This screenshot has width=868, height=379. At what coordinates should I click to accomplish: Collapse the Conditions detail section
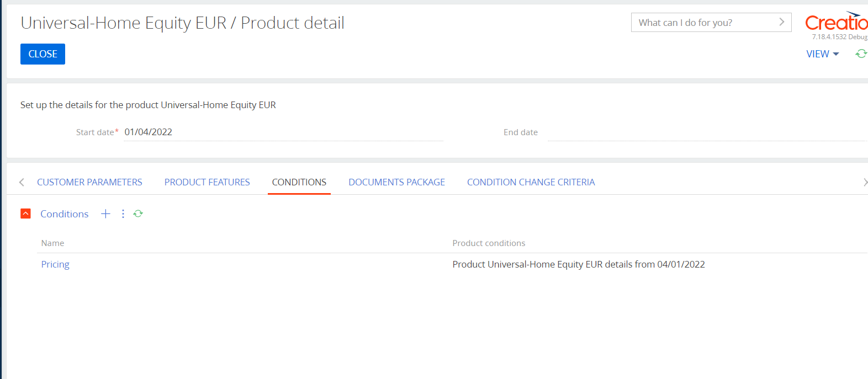click(x=25, y=213)
